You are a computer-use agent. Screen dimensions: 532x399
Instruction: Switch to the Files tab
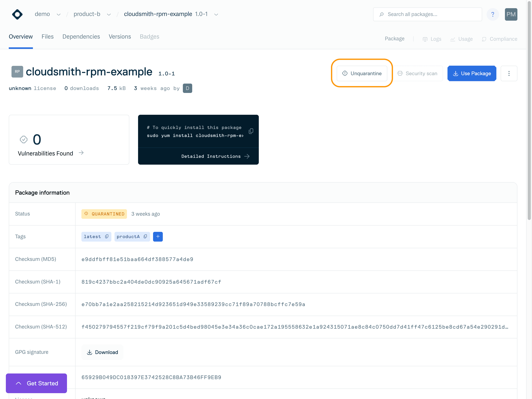coord(47,37)
